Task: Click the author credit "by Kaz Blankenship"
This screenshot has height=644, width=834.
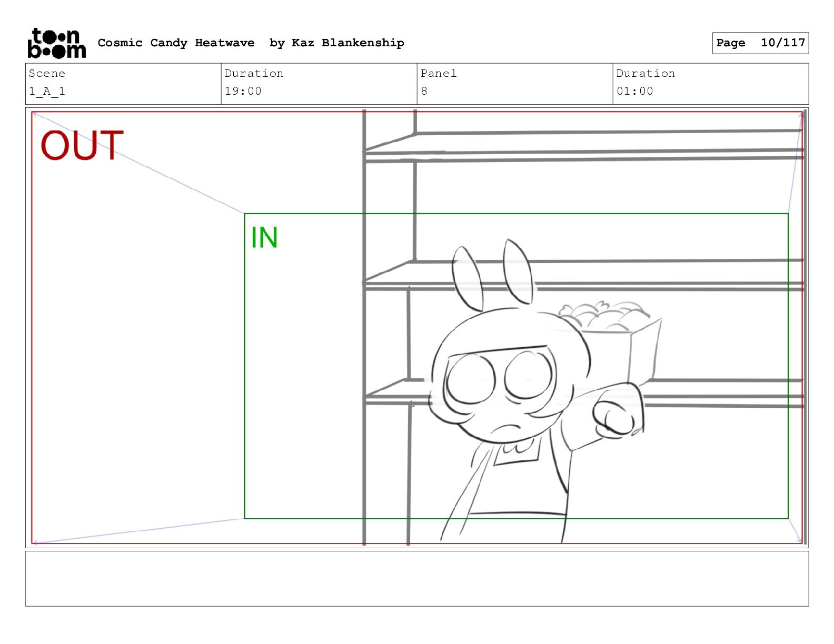Action: [x=337, y=43]
